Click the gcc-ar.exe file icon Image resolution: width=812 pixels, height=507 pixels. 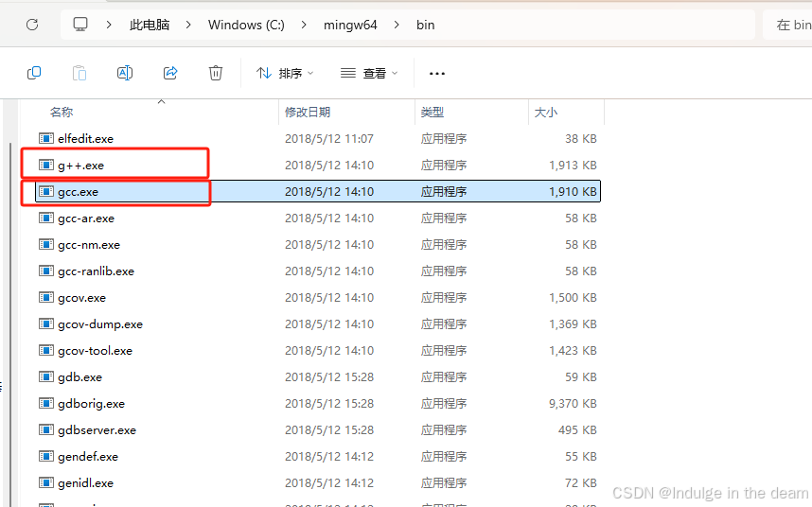(46, 218)
